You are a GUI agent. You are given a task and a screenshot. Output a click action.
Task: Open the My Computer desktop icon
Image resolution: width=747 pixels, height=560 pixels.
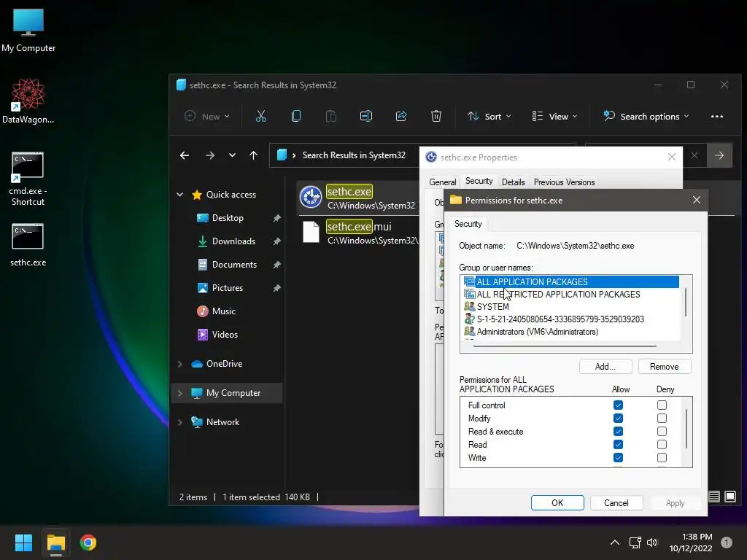click(x=28, y=31)
